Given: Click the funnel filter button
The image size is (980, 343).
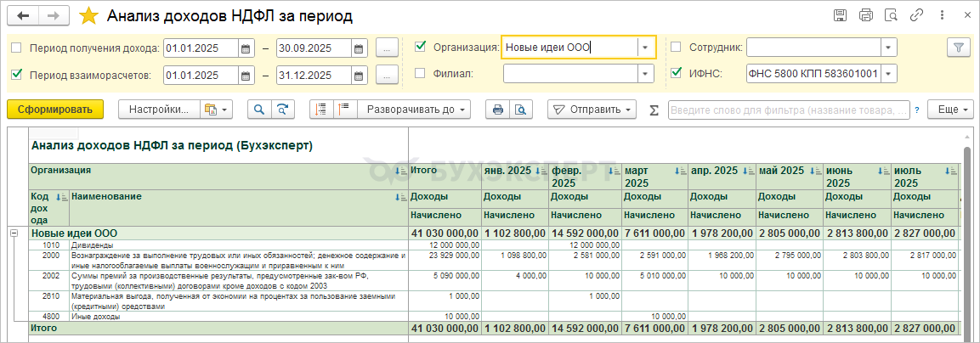Looking at the screenshot, I should pos(958,48).
